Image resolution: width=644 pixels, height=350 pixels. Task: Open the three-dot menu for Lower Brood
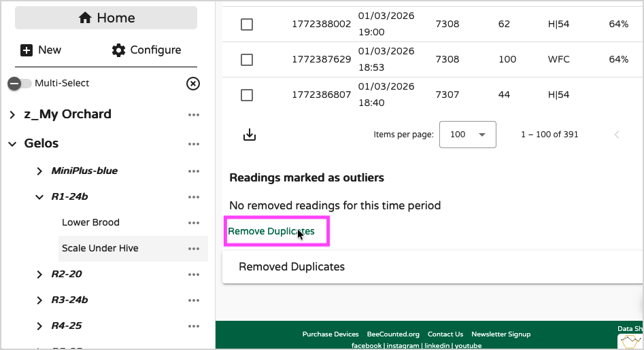click(194, 223)
